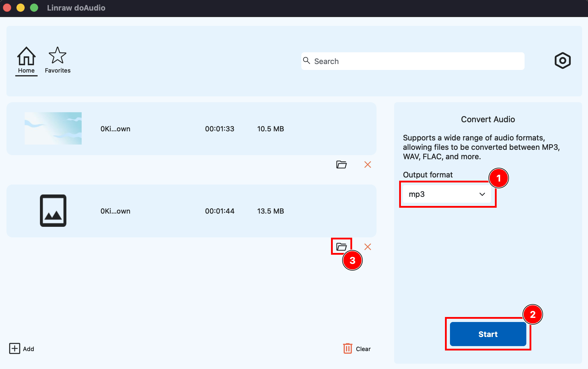
Task: Click the Home house icon
Action: [26, 56]
